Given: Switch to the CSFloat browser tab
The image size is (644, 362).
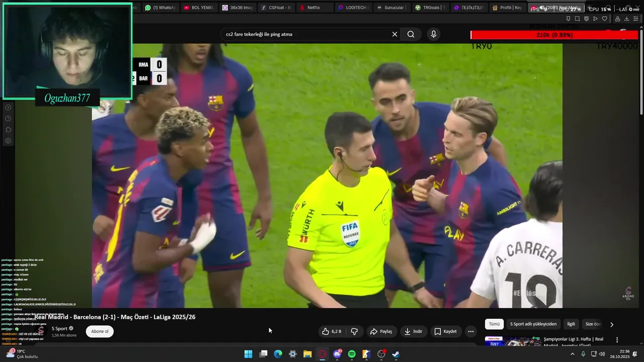Looking at the screenshot, I should click(276, 8).
